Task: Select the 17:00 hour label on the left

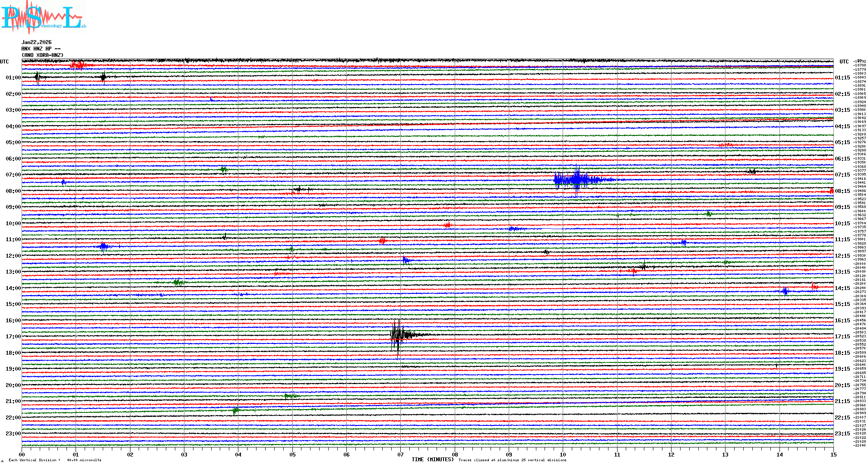Action: tap(13, 337)
